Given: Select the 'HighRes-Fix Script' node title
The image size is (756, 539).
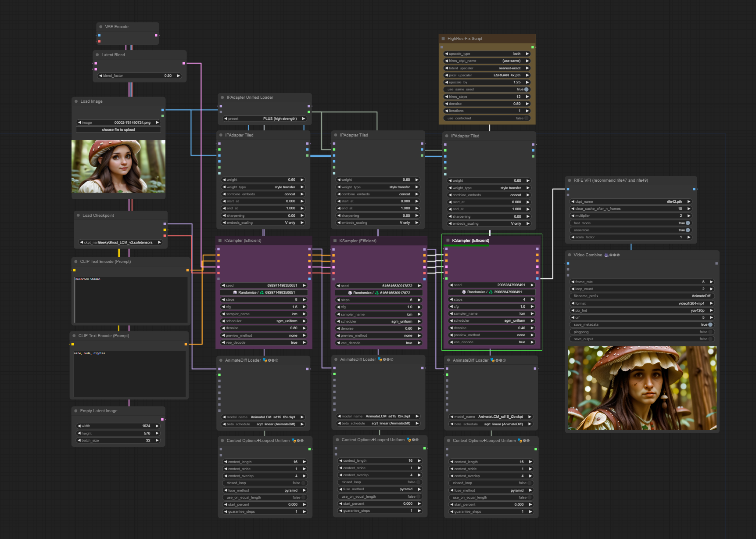Looking at the screenshot, I should 465,39.
